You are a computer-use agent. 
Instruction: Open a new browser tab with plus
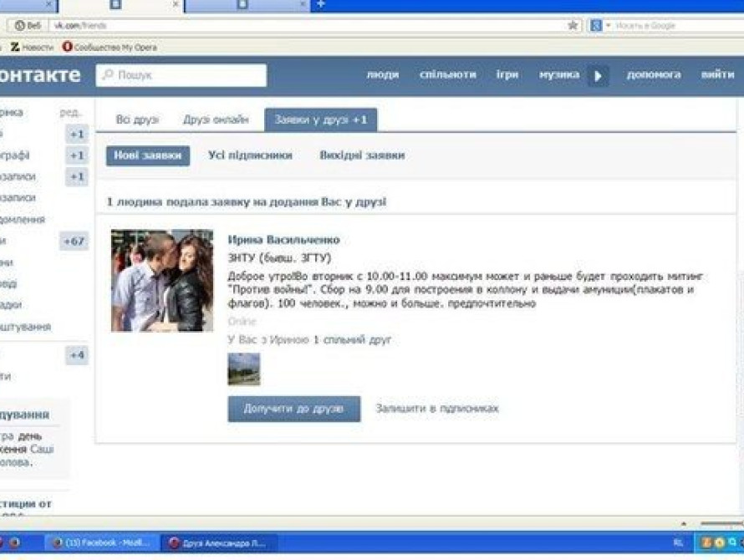pos(321,5)
